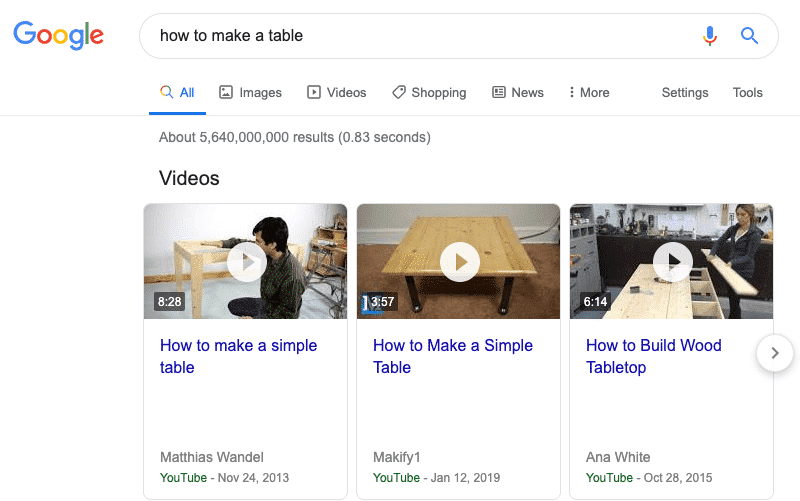
Task: Click the blue search magnifier icon
Action: tap(749, 36)
